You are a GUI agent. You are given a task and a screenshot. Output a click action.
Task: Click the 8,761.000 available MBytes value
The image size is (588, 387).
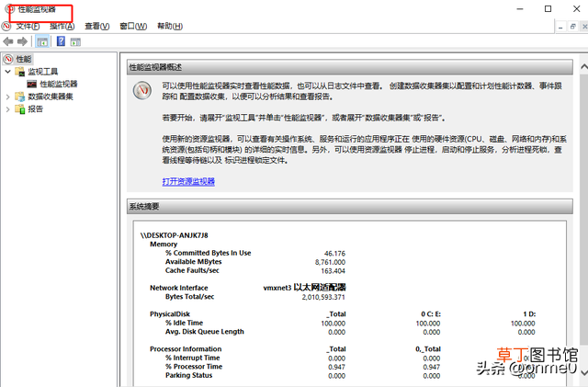(331, 262)
